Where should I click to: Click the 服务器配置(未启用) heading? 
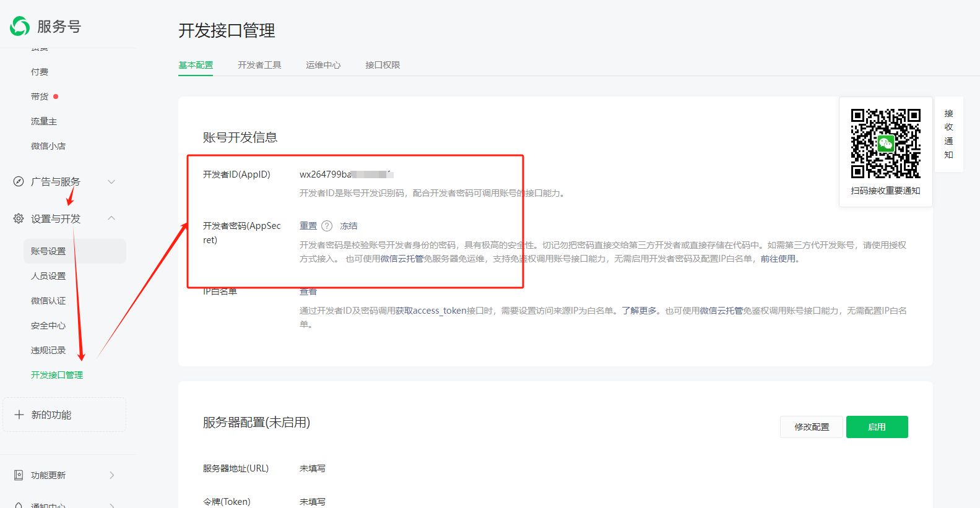pyautogui.click(x=256, y=423)
